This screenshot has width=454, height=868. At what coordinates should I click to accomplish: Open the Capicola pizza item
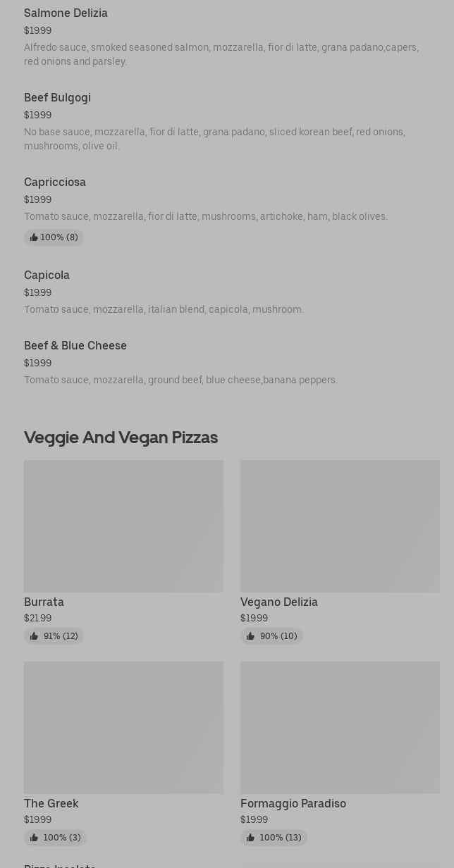click(227, 292)
